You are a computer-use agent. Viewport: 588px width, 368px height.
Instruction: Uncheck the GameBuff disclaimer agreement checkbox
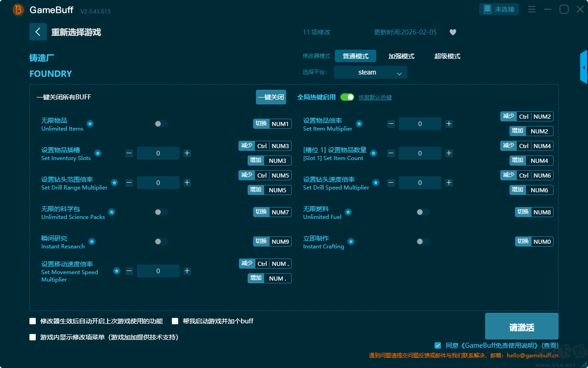pyautogui.click(x=438, y=345)
